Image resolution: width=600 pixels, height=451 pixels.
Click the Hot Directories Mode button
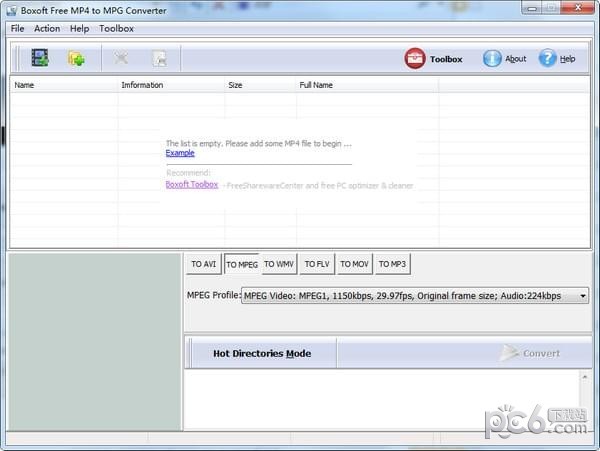pyautogui.click(x=262, y=353)
